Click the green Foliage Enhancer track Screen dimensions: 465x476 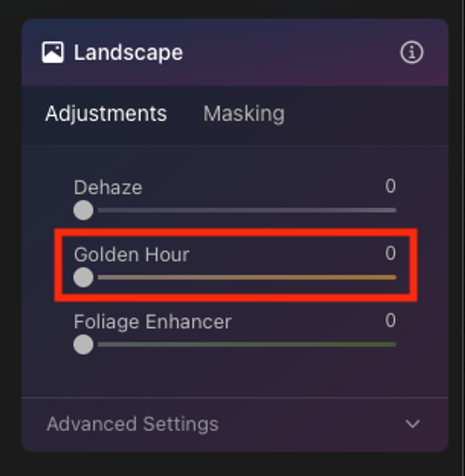click(x=247, y=345)
